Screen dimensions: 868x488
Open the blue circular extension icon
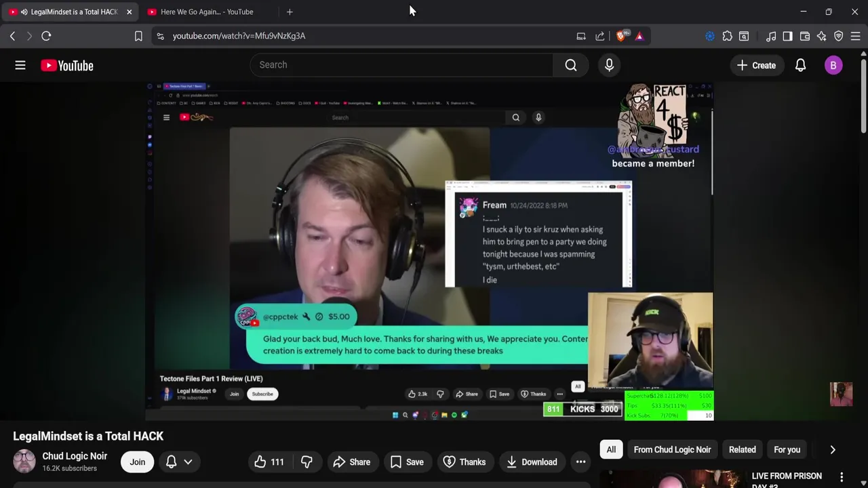click(710, 36)
